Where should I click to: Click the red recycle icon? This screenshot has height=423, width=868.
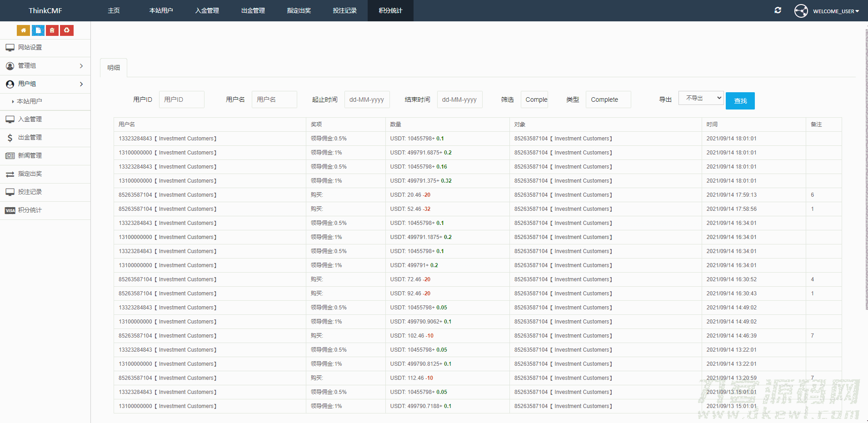(67, 30)
